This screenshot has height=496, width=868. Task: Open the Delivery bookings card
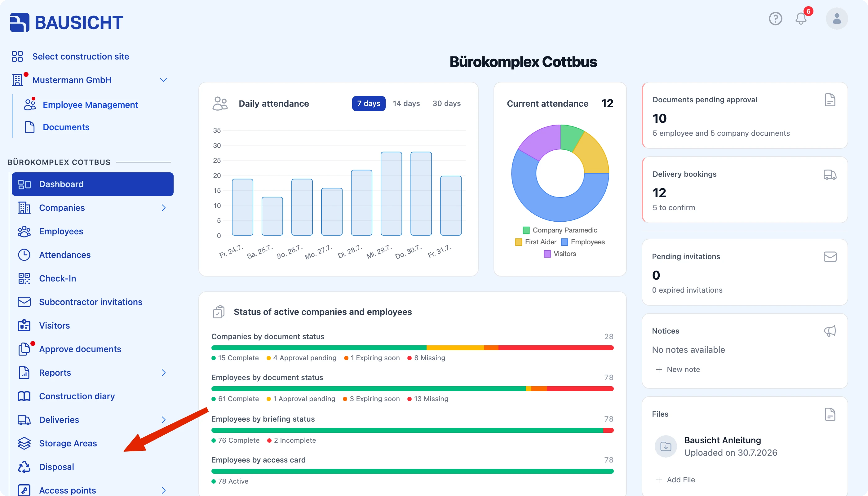point(745,190)
